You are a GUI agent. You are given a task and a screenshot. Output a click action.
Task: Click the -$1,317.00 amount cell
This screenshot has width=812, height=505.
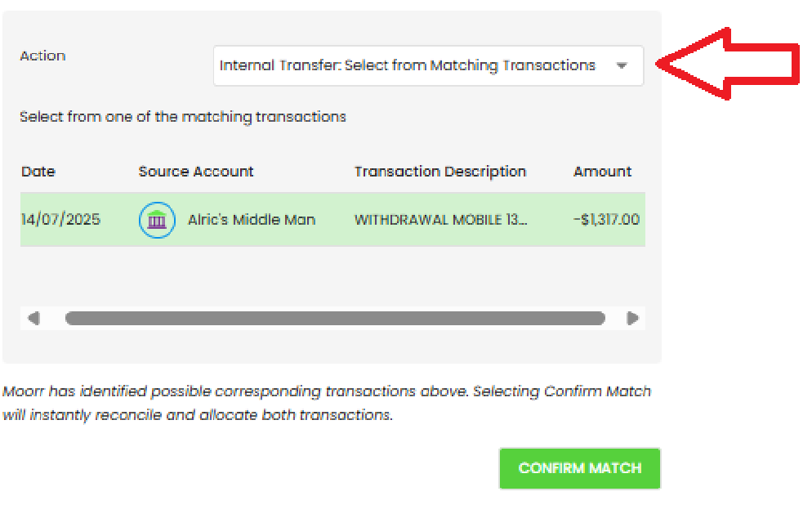(x=606, y=220)
